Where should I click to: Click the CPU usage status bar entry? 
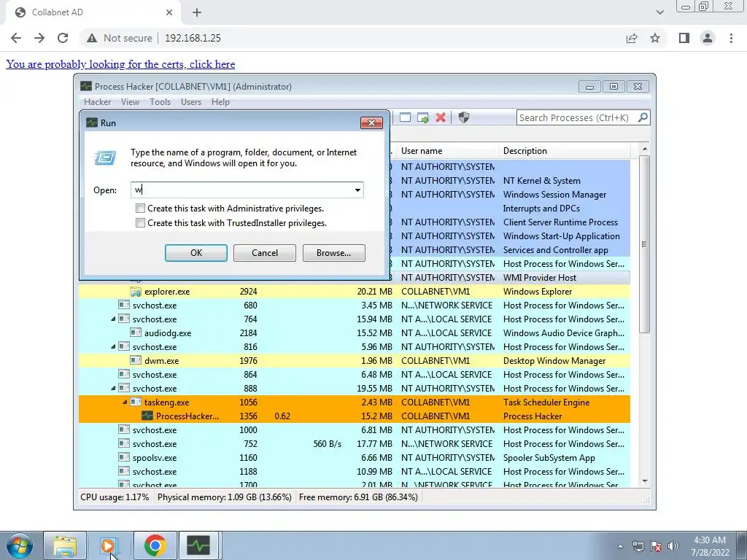click(x=115, y=497)
